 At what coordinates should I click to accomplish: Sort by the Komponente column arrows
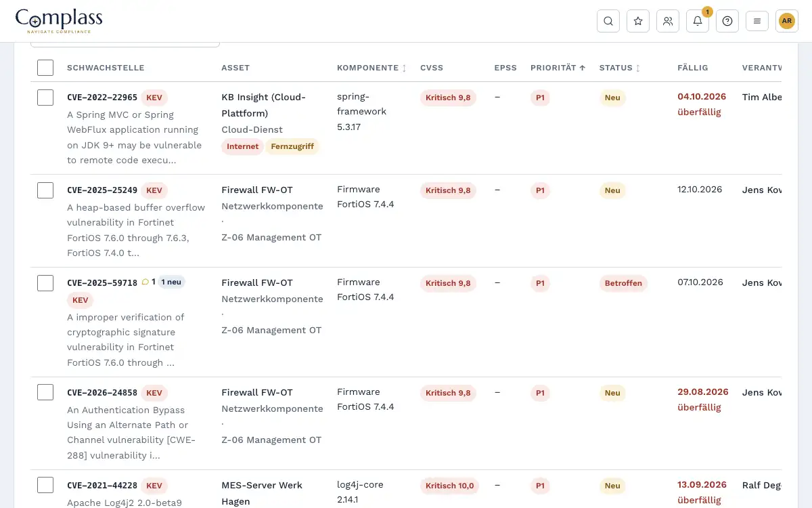click(x=404, y=68)
